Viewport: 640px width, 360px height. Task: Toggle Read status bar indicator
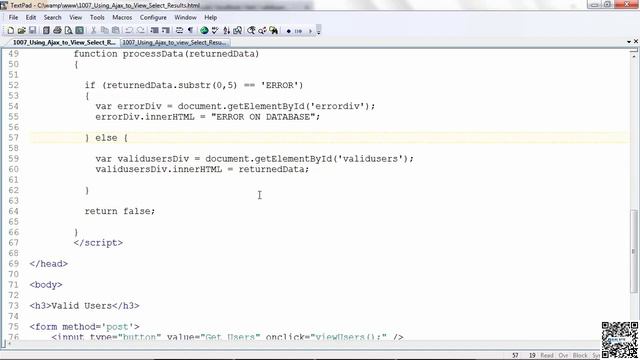coord(547,356)
